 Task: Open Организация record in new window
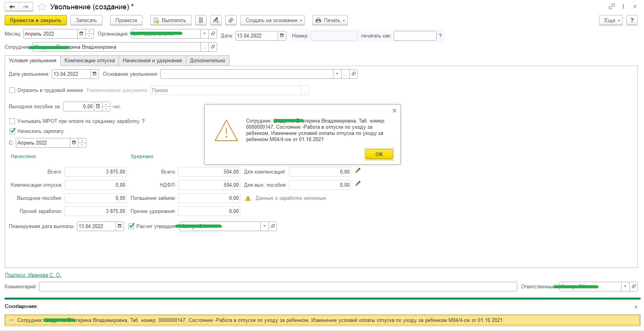coord(213,34)
